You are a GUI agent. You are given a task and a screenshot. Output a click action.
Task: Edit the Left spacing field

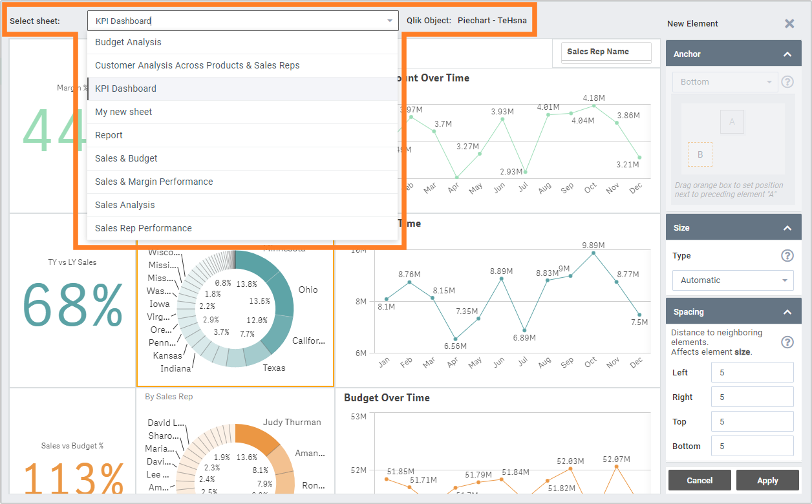click(x=752, y=372)
